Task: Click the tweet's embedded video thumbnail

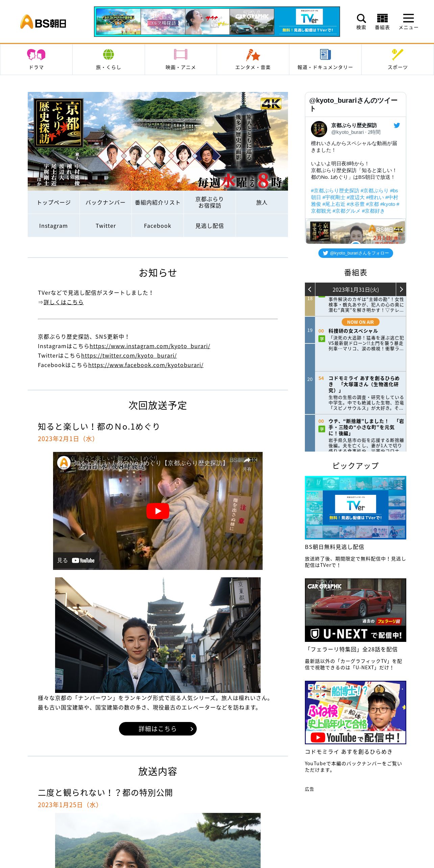Action: pyautogui.click(x=356, y=231)
